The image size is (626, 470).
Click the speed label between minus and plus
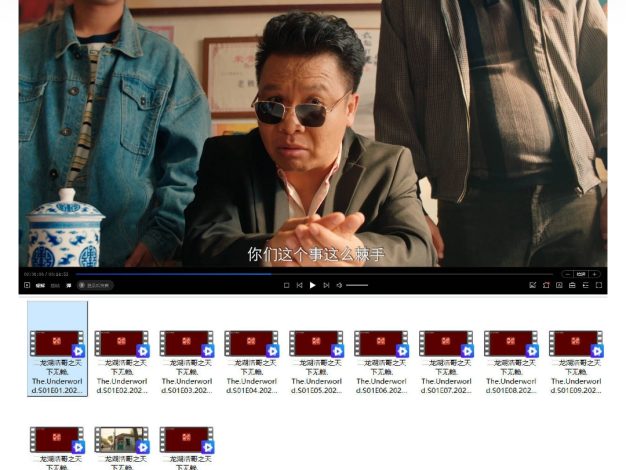click(581, 274)
